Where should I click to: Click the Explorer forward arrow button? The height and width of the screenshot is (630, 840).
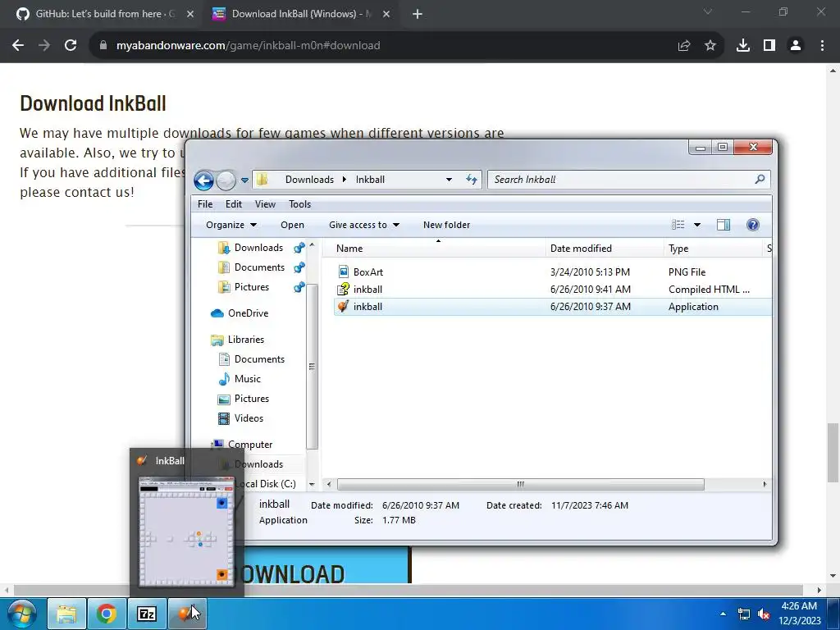pos(226,180)
